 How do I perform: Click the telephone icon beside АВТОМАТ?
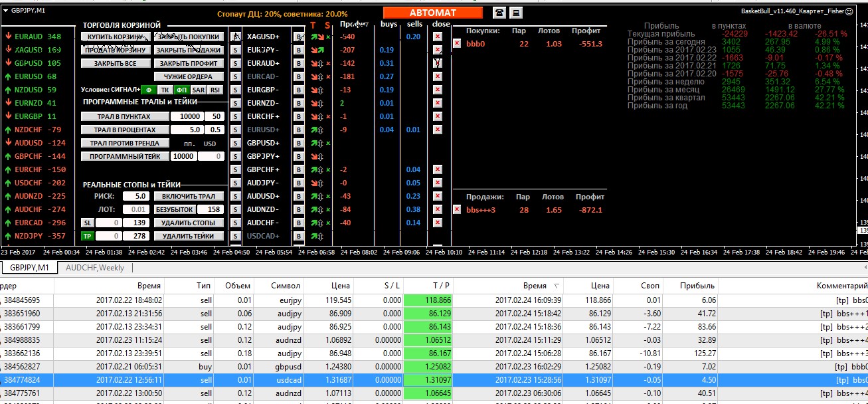point(499,13)
